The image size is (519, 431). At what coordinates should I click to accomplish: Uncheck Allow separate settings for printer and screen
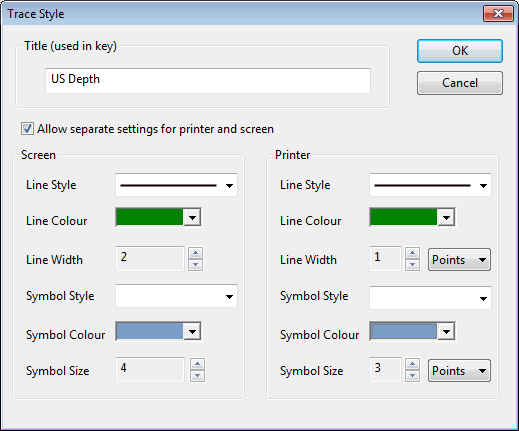(27, 129)
